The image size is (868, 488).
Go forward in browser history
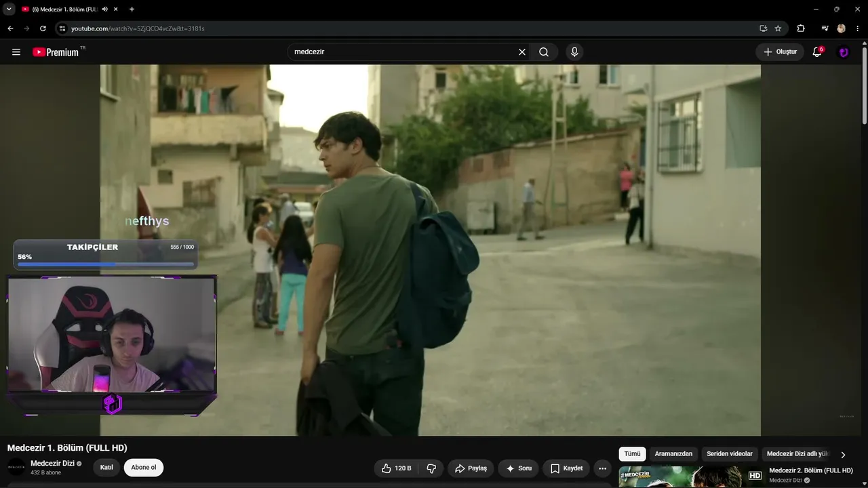[26, 28]
